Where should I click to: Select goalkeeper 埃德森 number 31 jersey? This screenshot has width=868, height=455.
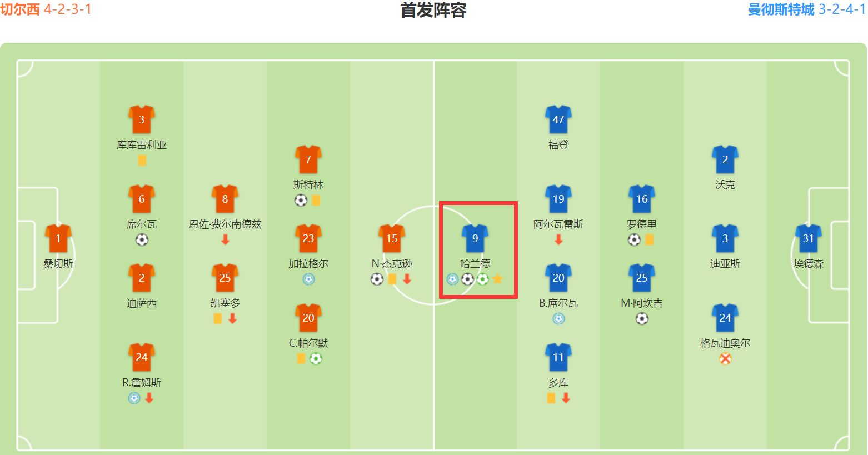tap(809, 238)
